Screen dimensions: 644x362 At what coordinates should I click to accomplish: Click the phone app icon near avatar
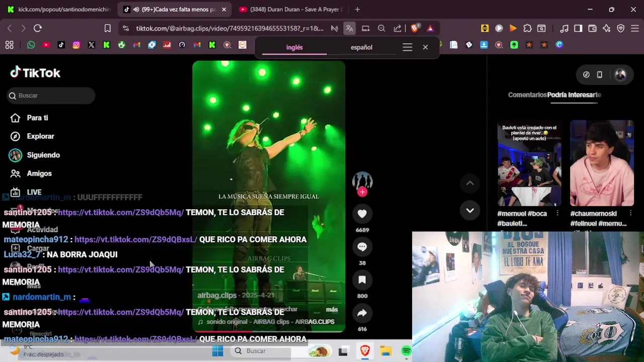pos(599,74)
